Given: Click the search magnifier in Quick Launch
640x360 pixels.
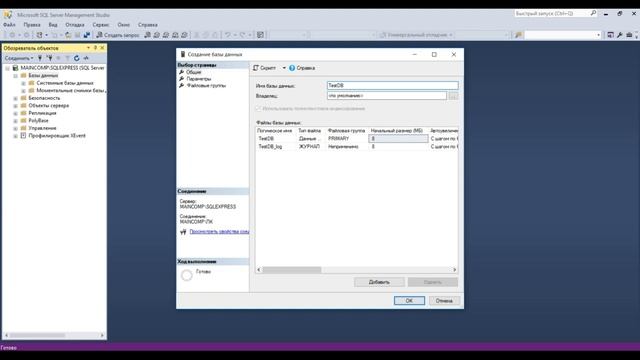Looking at the screenshot, I should [593, 13].
